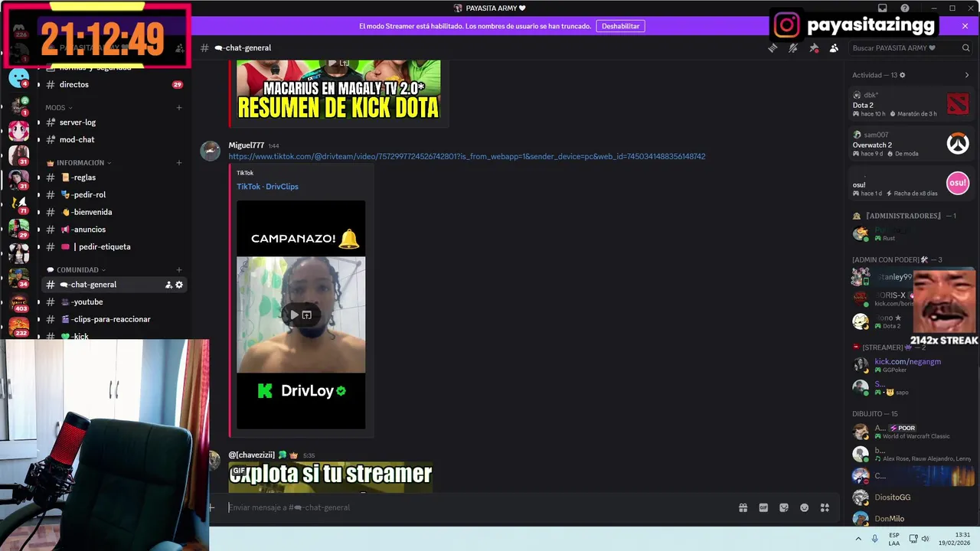Toggle the member list icon

click(834, 47)
